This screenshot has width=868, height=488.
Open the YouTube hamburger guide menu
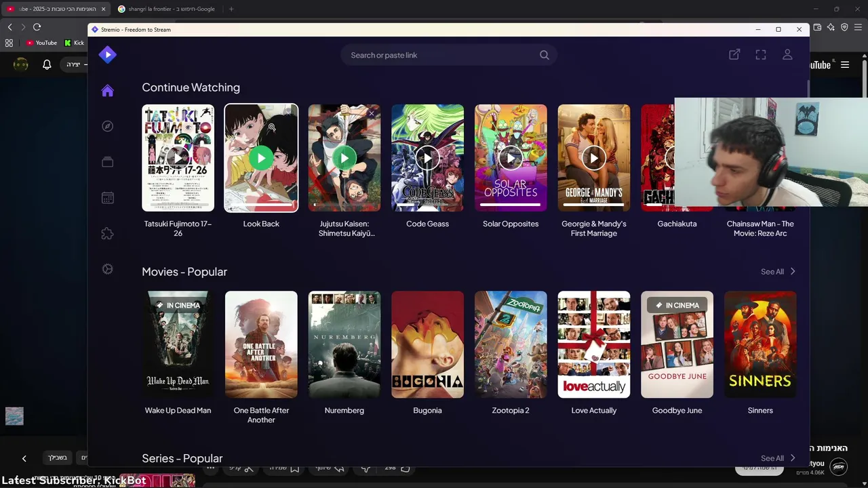pyautogui.click(x=845, y=65)
